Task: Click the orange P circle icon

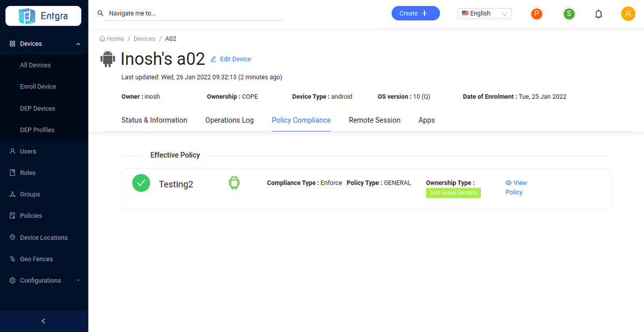Action: coord(536,14)
